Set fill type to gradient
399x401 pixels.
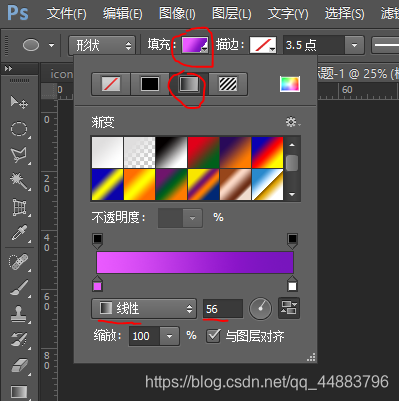tap(189, 84)
